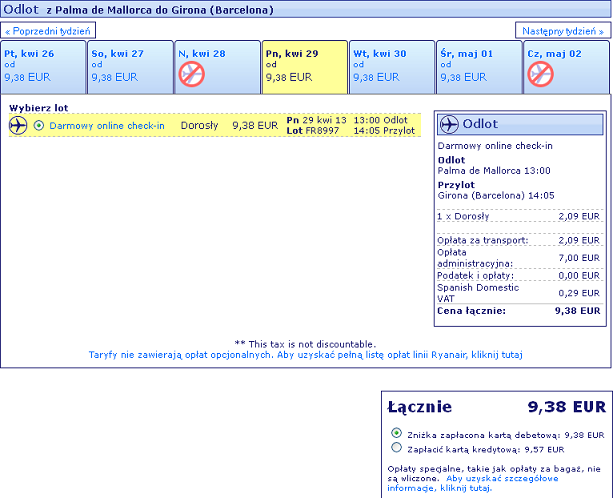This screenshot has height=498, width=613.
Task: Click the Dorosły 9,38 EUR fare in flight row
Action: 229,125
